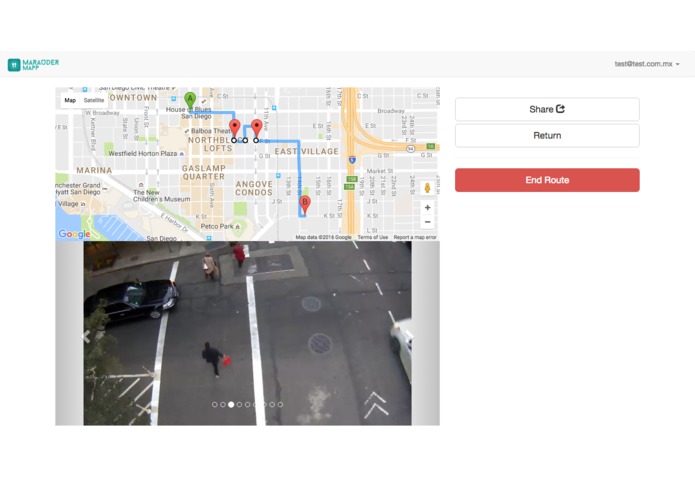Go to next carousel photo arrow
The height and width of the screenshot is (494, 695).
click(x=410, y=335)
